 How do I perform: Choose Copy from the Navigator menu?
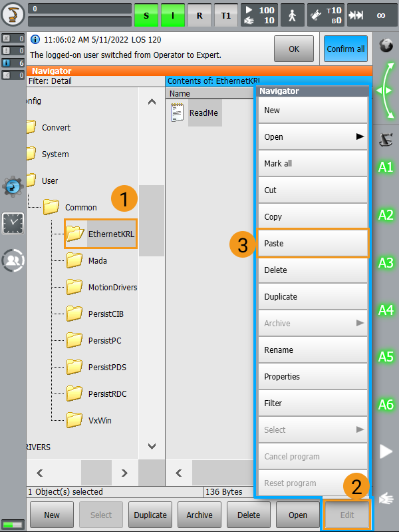pyautogui.click(x=313, y=217)
